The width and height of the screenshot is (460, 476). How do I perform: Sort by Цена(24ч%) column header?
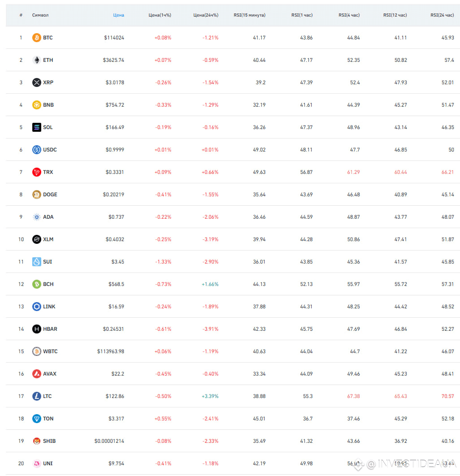coord(205,15)
